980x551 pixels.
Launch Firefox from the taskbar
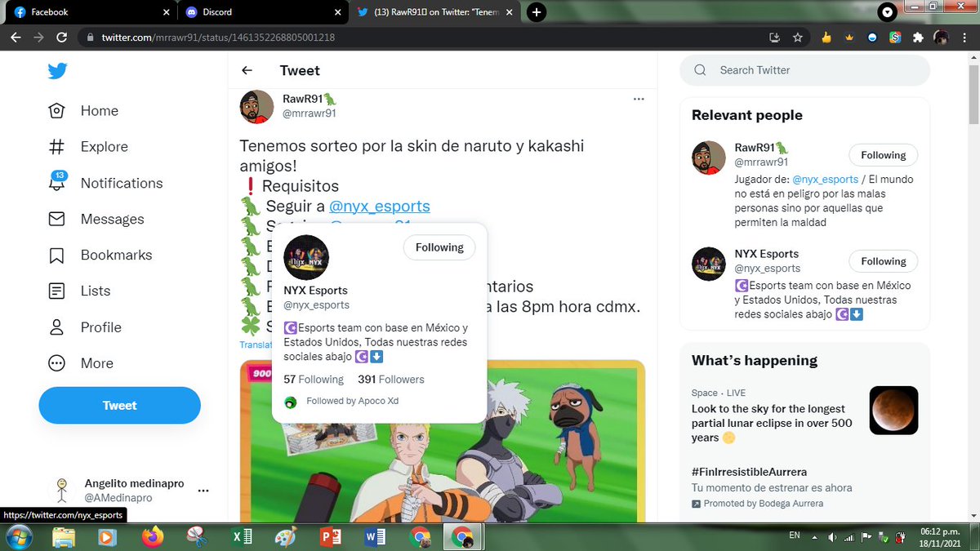152,536
